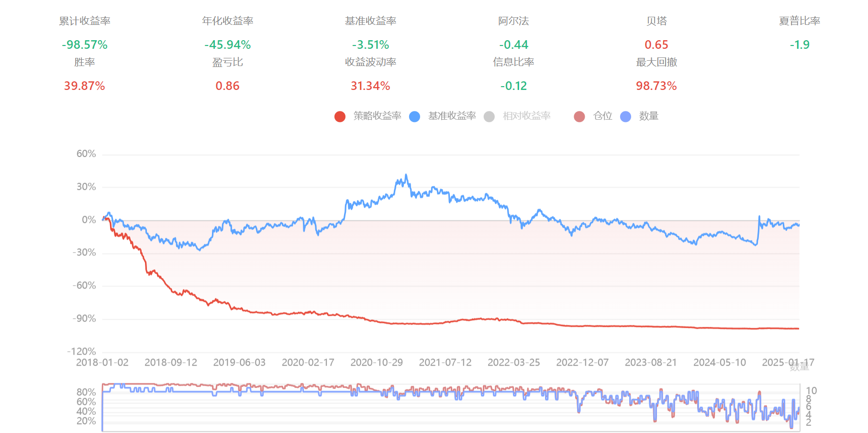868x433 pixels.
Task: Click the blue dot beside 基准收益率 legend
Action: pyautogui.click(x=414, y=116)
